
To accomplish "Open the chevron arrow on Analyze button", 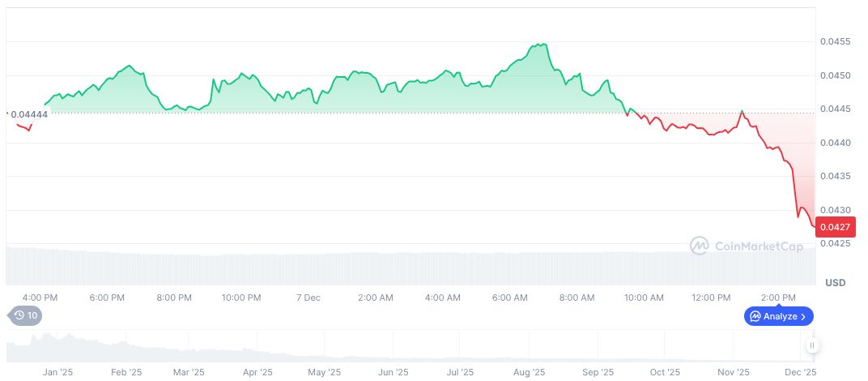I will [803, 316].
